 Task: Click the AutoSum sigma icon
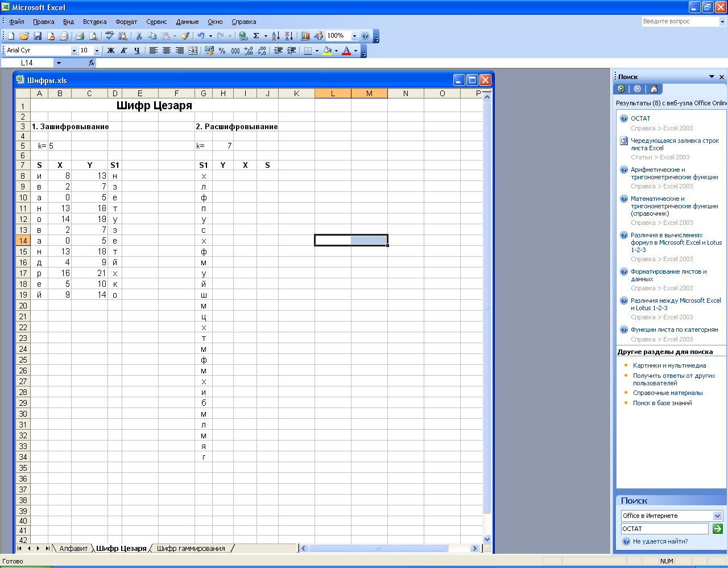coord(256,36)
